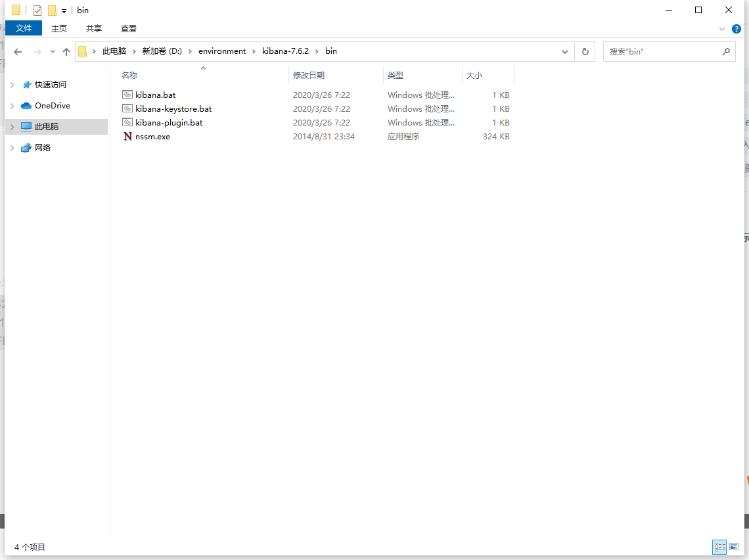The width and height of the screenshot is (749, 560).
Task: Click the back navigation arrow
Action: pyautogui.click(x=18, y=52)
